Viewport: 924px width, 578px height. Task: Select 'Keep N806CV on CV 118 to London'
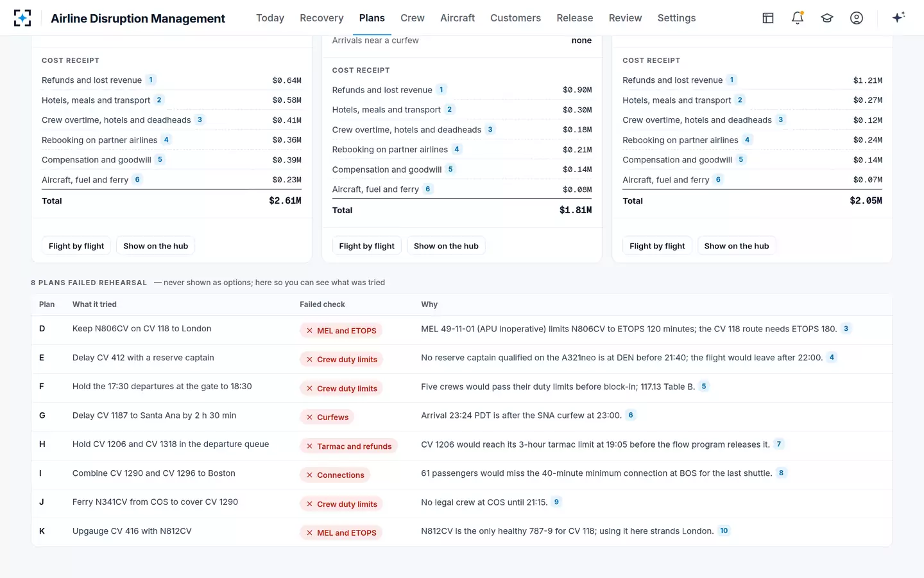(x=142, y=329)
